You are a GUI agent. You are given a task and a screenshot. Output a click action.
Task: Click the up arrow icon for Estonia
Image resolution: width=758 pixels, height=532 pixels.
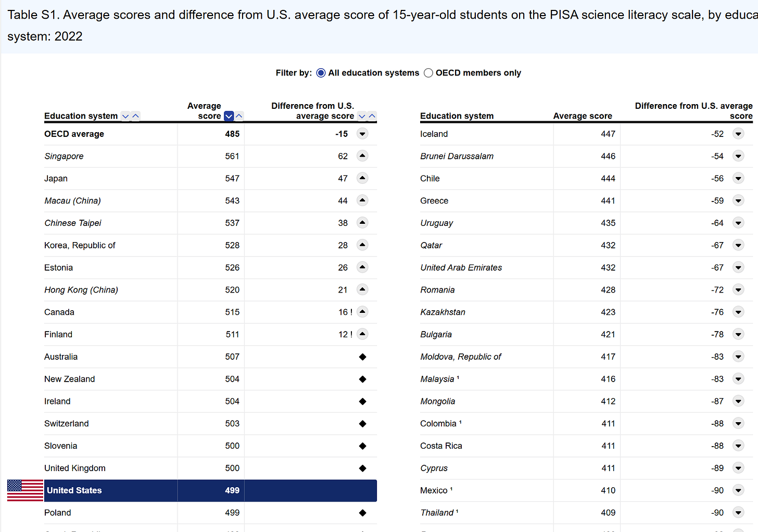click(362, 267)
